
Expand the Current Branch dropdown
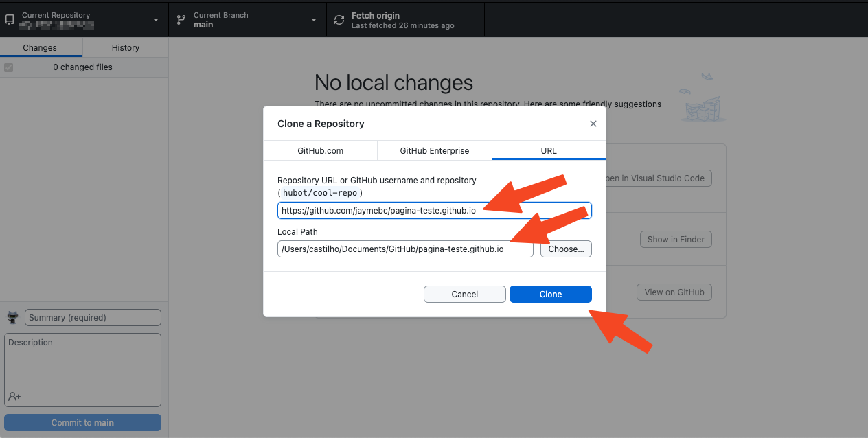[x=314, y=21]
